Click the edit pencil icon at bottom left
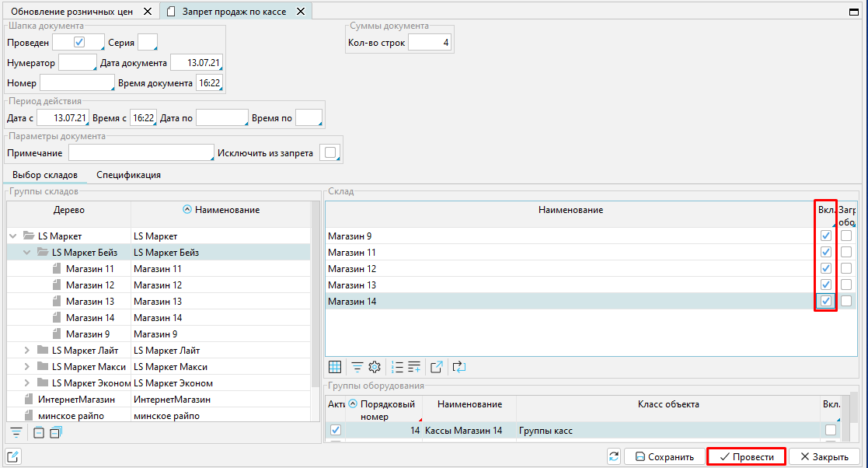Viewport: 868px width, 468px height. 13,456
